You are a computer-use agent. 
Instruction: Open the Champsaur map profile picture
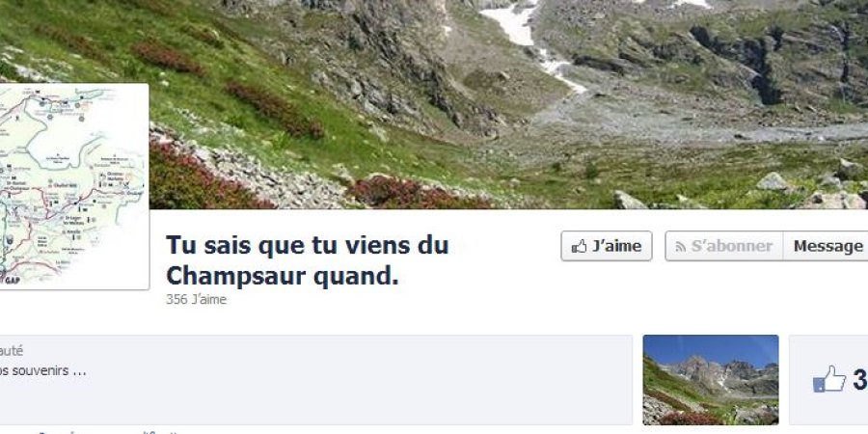(73, 186)
